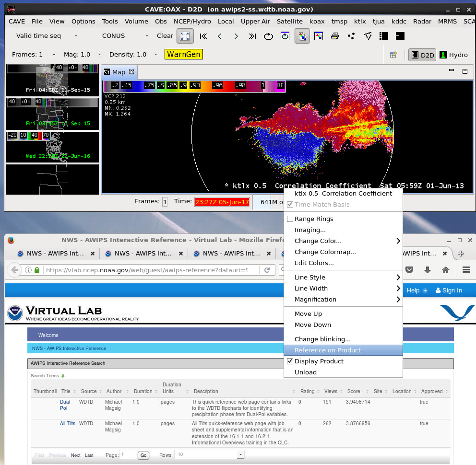Viewport: 476px width, 465px height.
Task: Open the image properties icon
Action: [319, 36]
